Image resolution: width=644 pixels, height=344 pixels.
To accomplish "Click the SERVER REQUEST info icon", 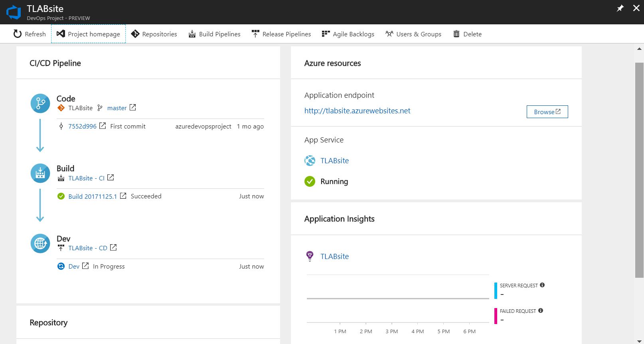I will click(542, 285).
